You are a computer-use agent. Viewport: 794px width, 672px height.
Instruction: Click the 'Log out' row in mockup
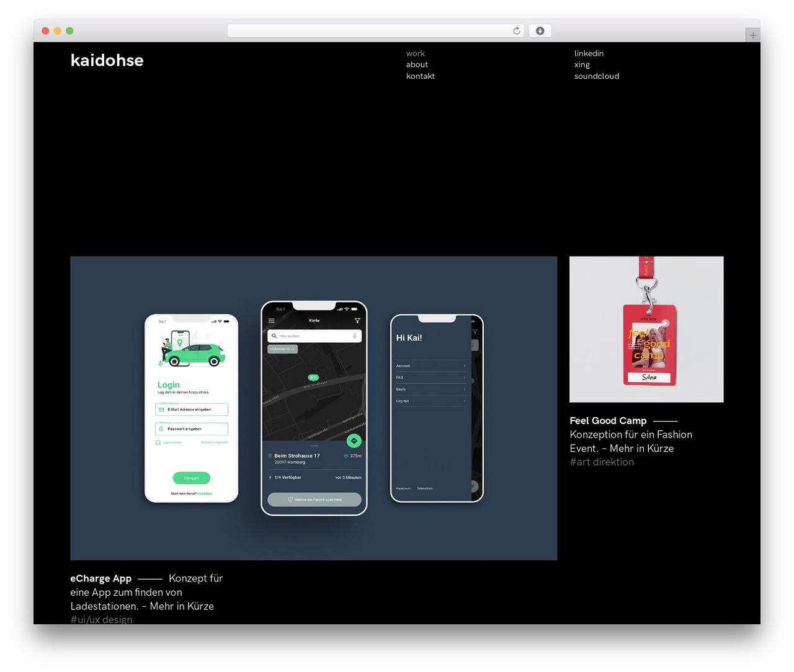coord(430,401)
